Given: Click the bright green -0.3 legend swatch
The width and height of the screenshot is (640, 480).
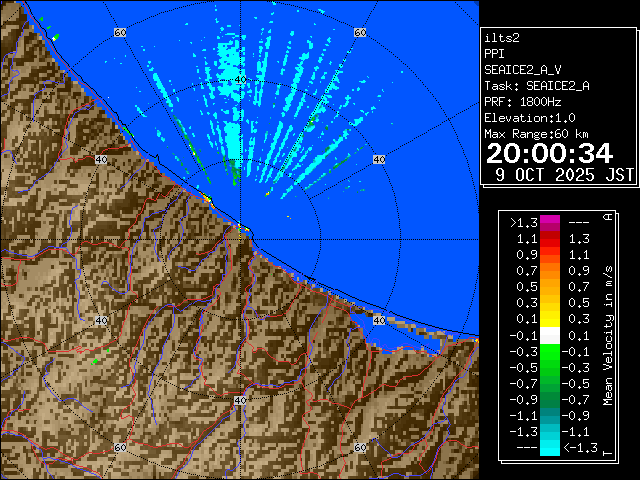Looking at the screenshot, I should 549,351.
